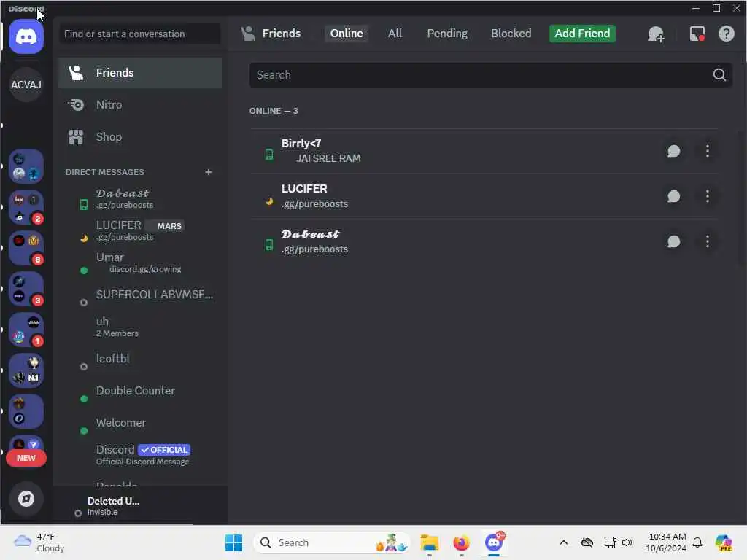Open the Inbox icon
Image resolution: width=747 pixels, height=560 pixels.
(x=697, y=34)
